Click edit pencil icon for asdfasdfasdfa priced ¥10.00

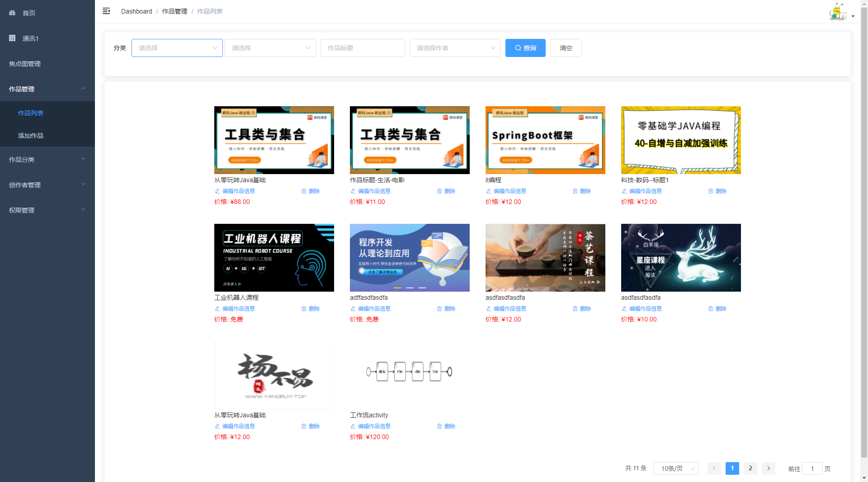[624, 309]
